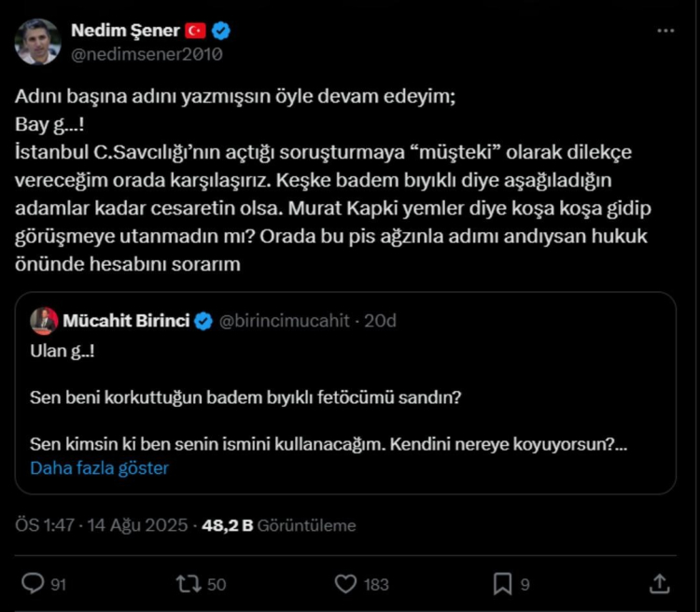Bookmark this tweet
Screen dimensions: 700x612
502,584
